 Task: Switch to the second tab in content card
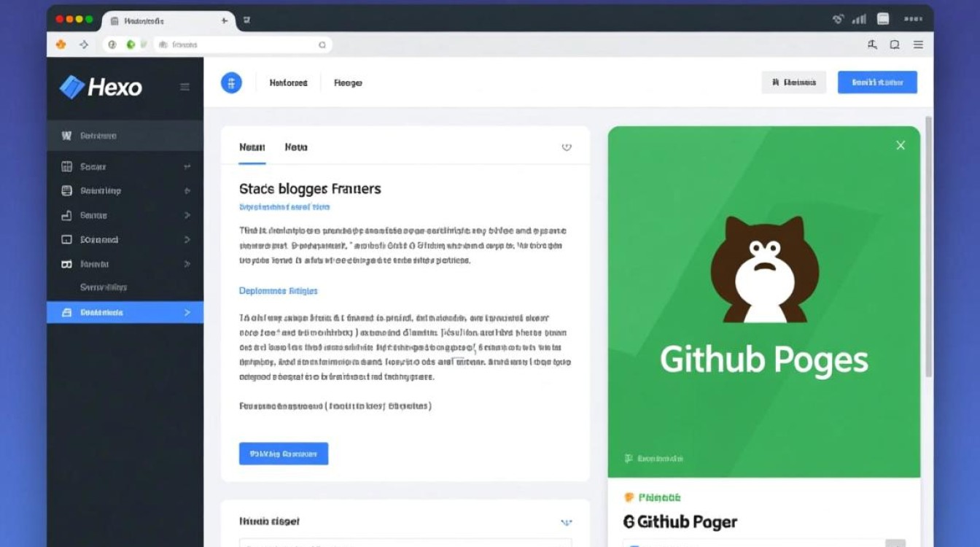coord(296,147)
